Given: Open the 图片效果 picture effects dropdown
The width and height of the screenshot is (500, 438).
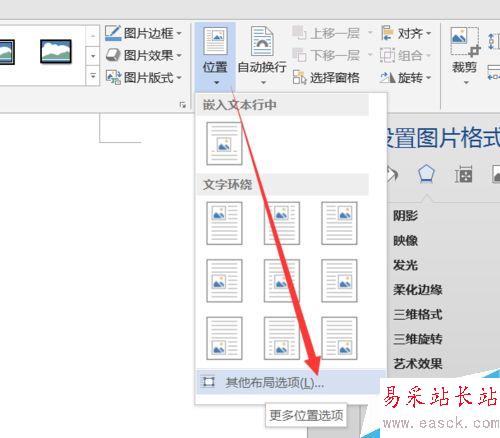Looking at the screenshot, I should [143, 55].
